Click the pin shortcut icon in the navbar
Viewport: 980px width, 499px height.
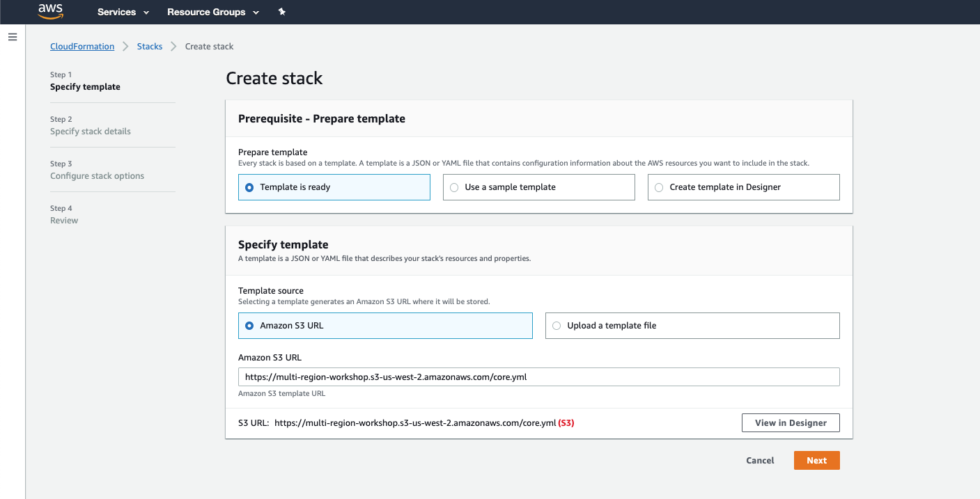282,12
